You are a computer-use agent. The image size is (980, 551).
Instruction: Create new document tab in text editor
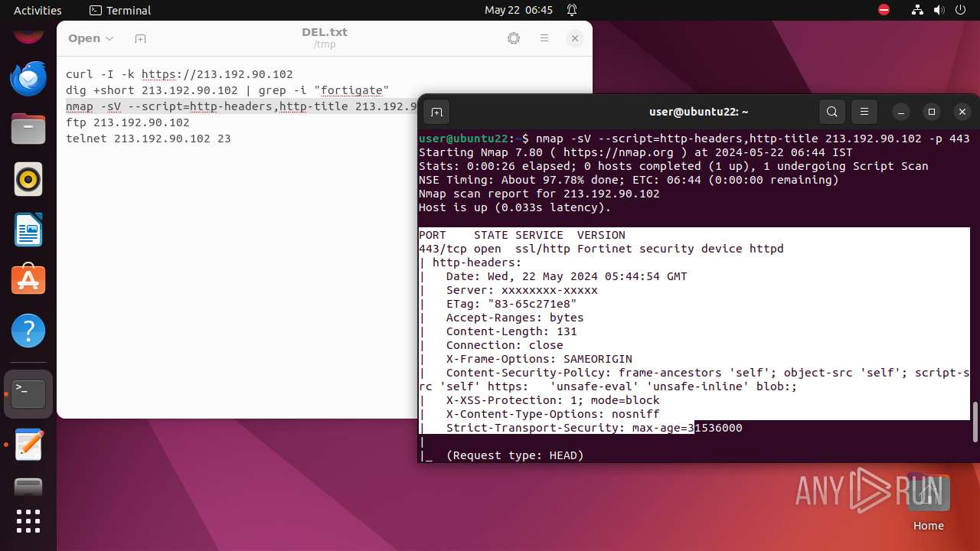pyautogui.click(x=140, y=38)
